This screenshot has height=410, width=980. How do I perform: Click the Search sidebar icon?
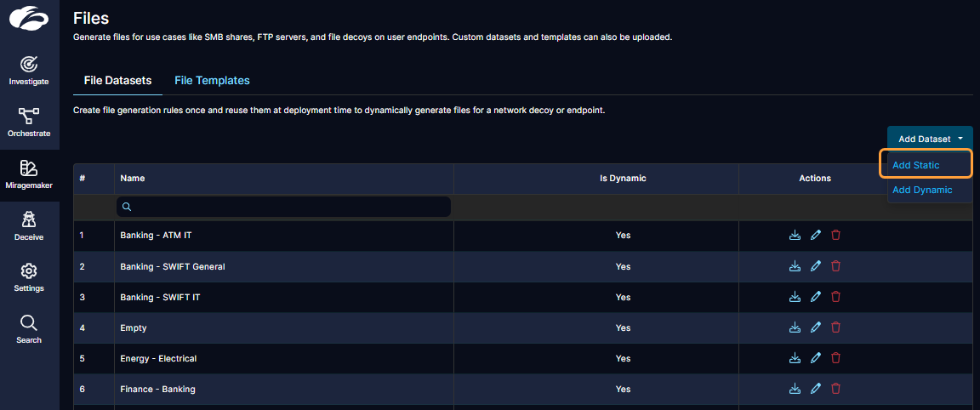29,323
